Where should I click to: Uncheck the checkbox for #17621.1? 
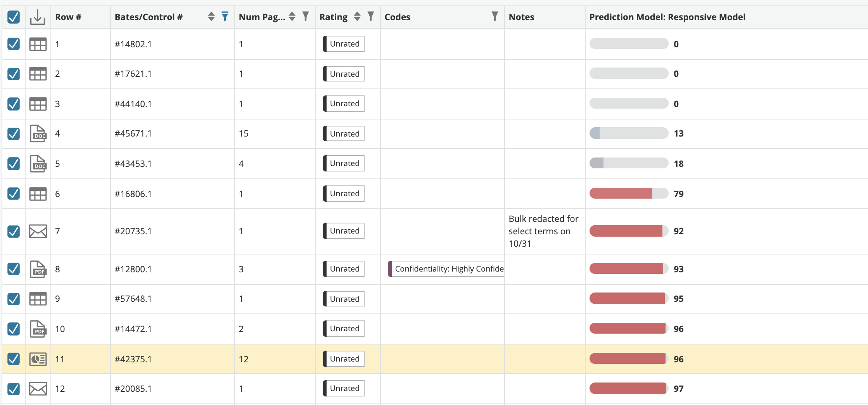14,74
